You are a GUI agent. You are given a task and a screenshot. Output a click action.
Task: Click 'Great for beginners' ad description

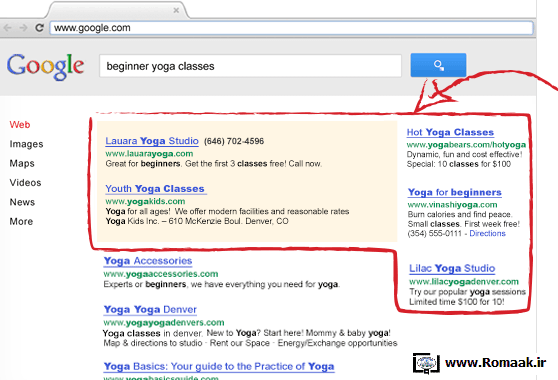pyautogui.click(x=214, y=164)
